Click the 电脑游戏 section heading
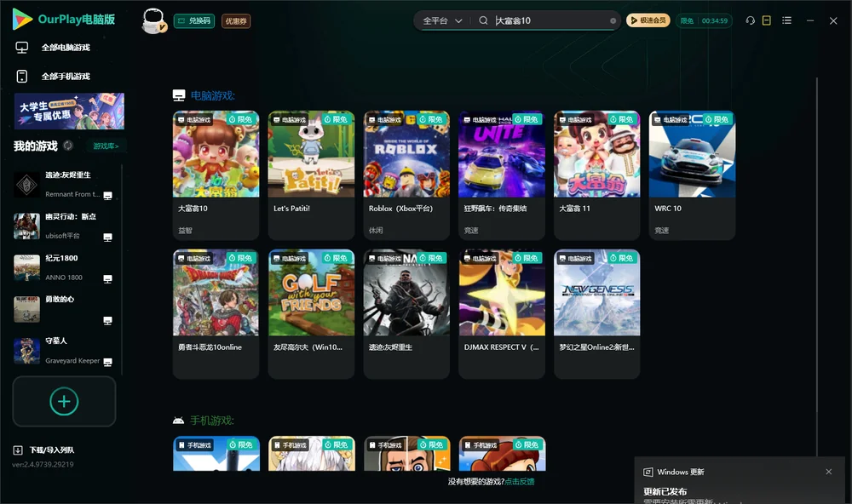The image size is (852, 504). point(212,95)
